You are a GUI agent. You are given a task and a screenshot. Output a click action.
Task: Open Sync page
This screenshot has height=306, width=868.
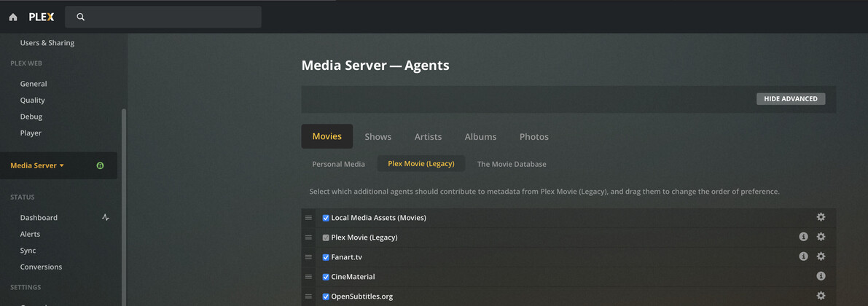[28, 251]
